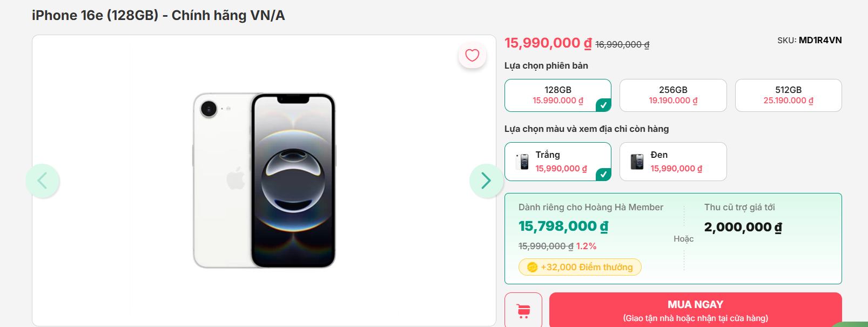Image resolution: width=868 pixels, height=327 pixels.
Task: Select the Trắng color tab
Action: point(557,161)
